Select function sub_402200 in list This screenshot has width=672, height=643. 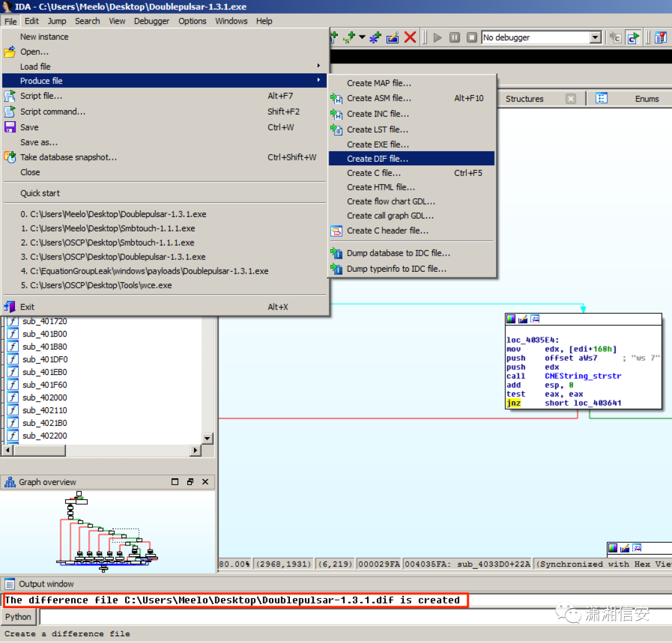coord(45,436)
